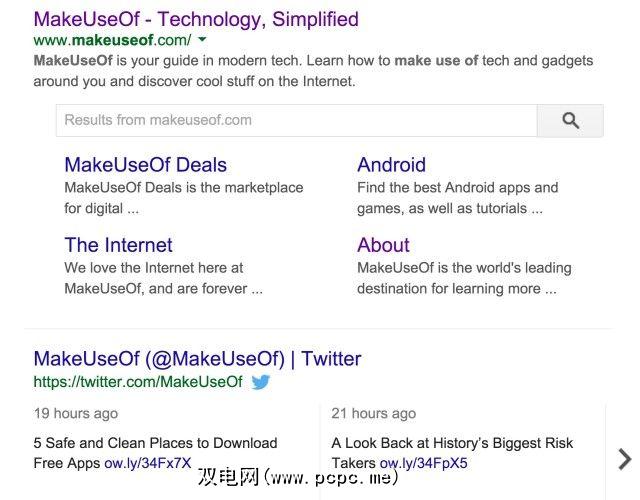Follow the ow.ly/34Fx7X short link
This screenshot has width=640, height=500.
point(147,463)
